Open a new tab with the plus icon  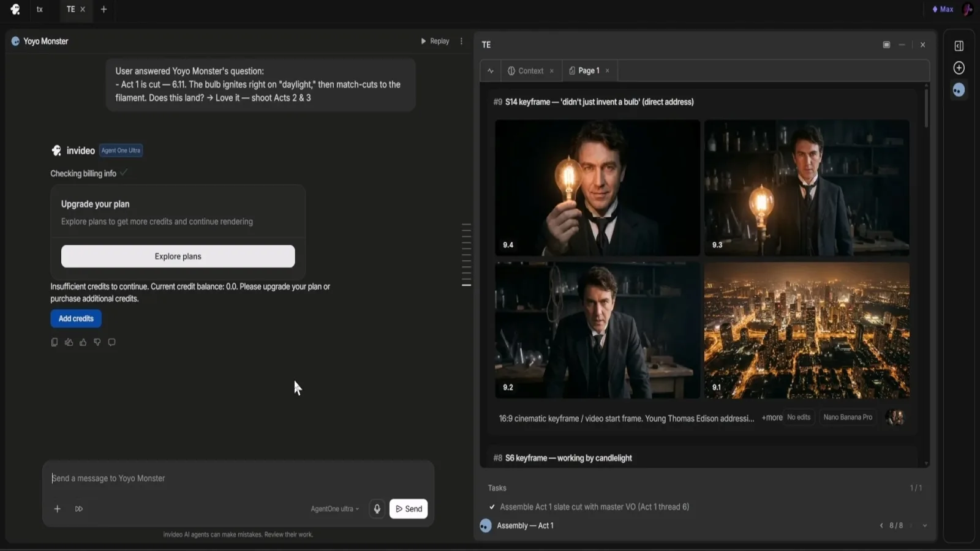(104, 9)
